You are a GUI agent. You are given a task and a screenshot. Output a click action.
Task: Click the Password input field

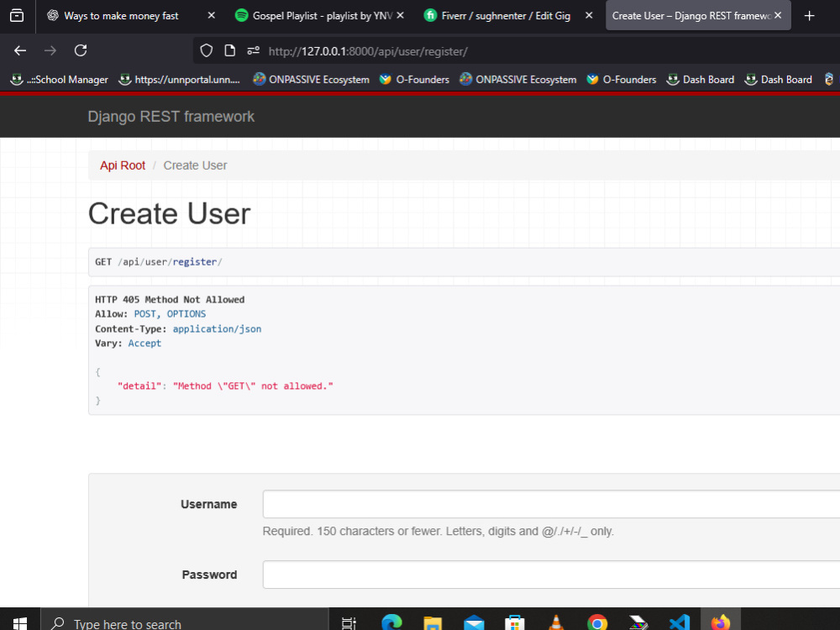551,575
